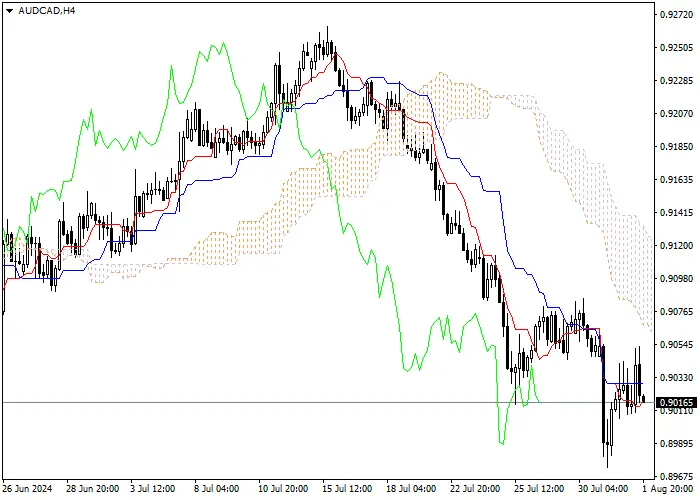Pick the 0.92070 price scale label
700x500 pixels.
[x=677, y=114]
